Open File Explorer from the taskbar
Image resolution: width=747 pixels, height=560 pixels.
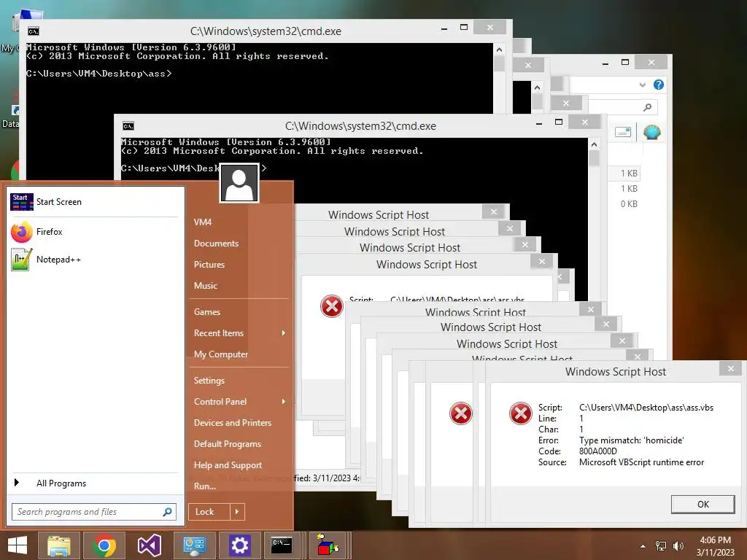point(58,545)
